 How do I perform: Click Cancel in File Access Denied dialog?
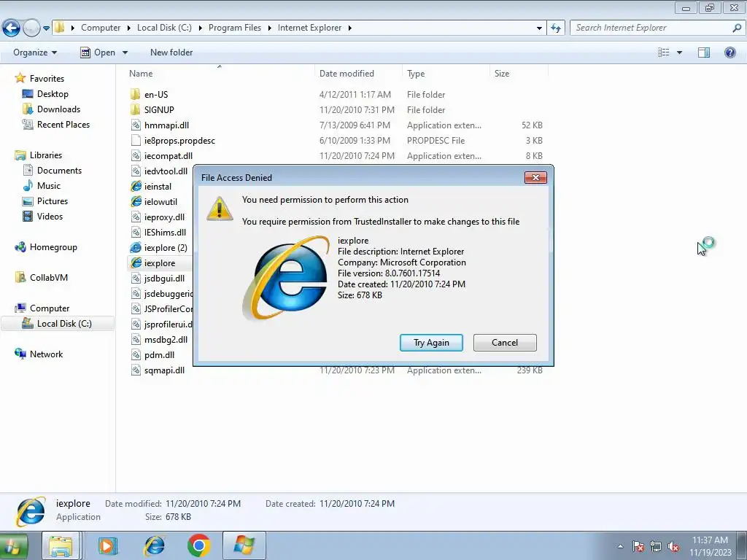[505, 343]
